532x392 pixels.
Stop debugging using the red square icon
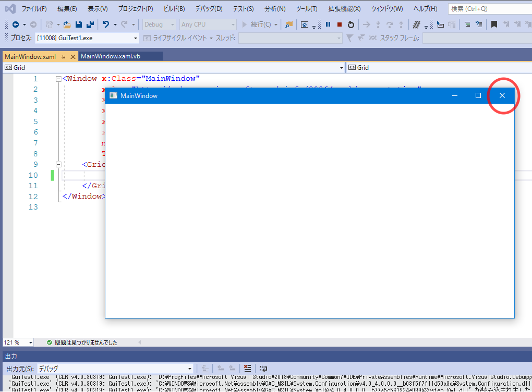(340, 24)
